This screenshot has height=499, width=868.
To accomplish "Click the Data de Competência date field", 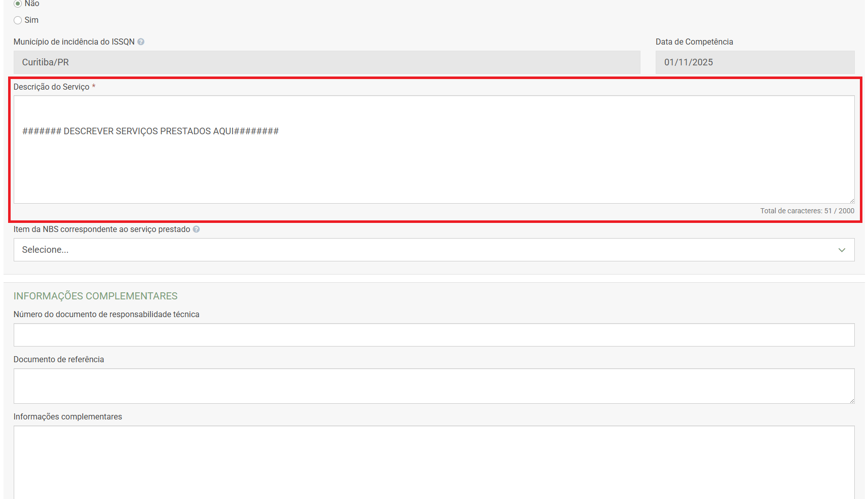I will point(754,62).
